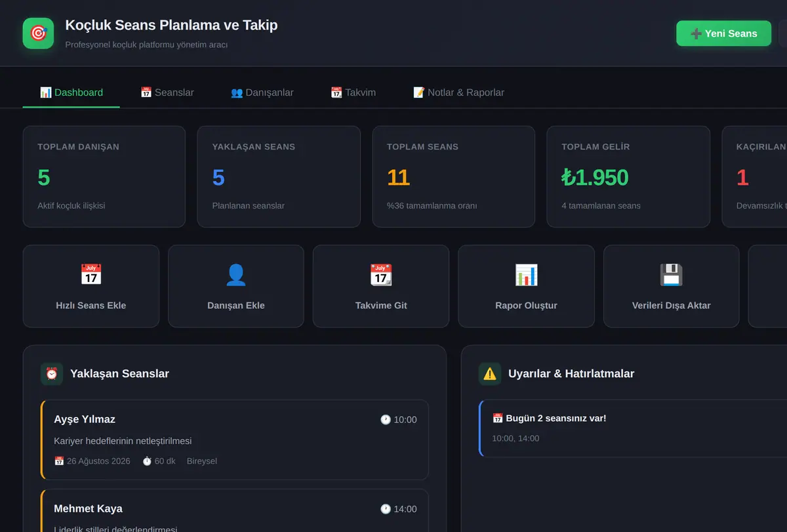The image size is (787, 532).
Task: Click the Koçluk Seans Planlama ve Takip title
Action: click(171, 25)
